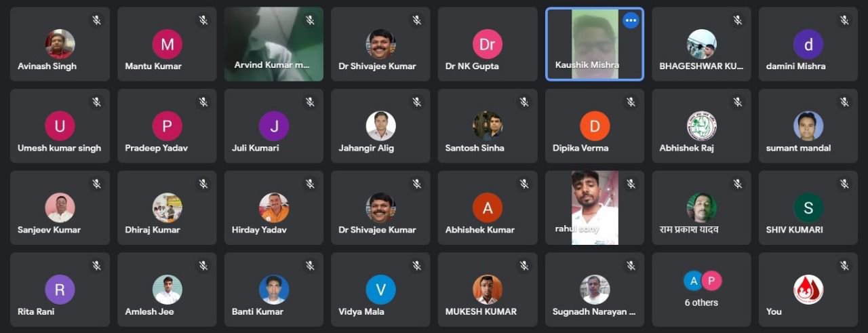868x333 pixels.
Task: Select Juli Kumari's J avatar
Action: [274, 126]
